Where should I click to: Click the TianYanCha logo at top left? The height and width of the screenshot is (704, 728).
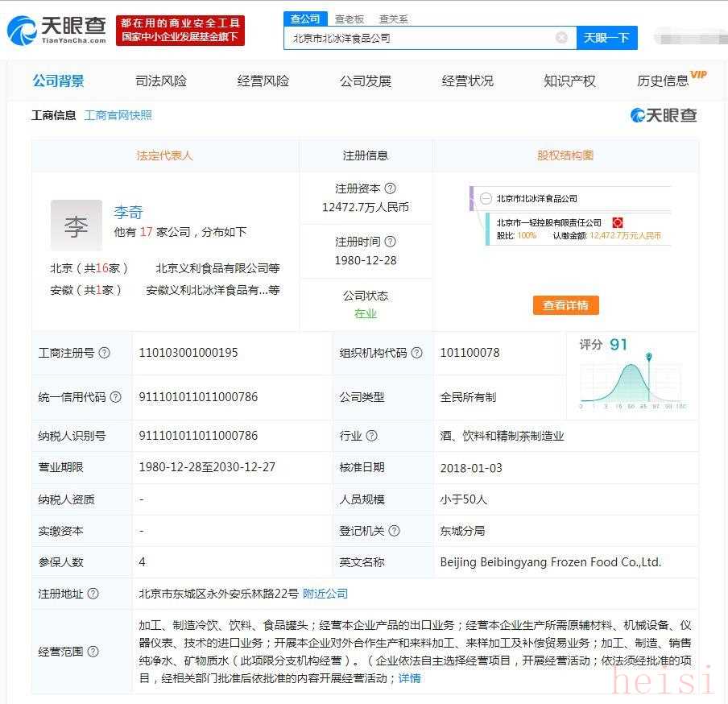click(x=56, y=31)
